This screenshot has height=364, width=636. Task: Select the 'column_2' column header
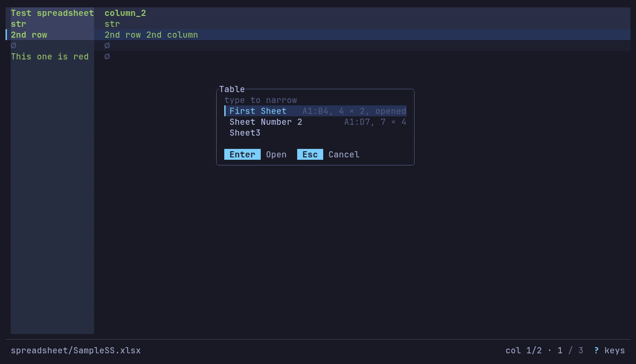[x=125, y=13]
